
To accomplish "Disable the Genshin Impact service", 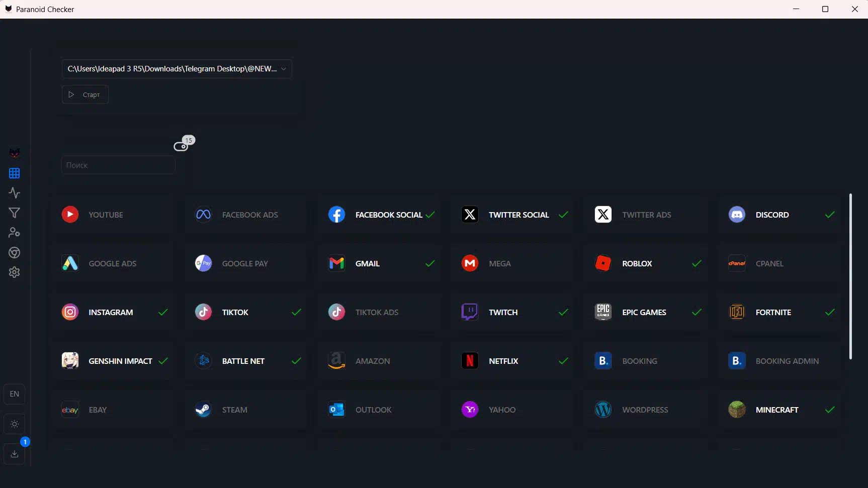I will [112, 361].
